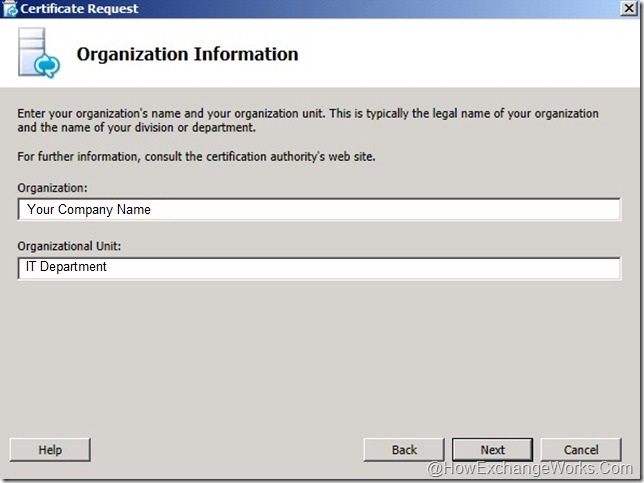
Task: Click the Organization Information heading
Action: point(187,54)
